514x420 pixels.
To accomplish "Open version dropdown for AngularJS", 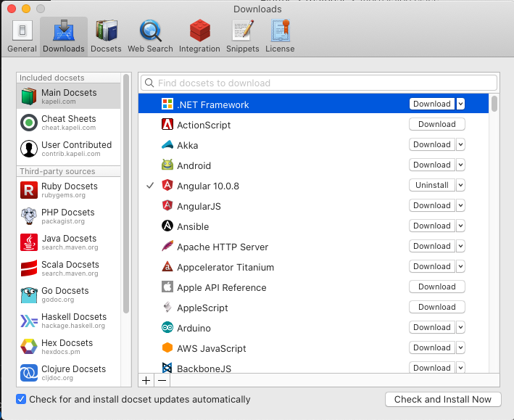I will (460, 205).
